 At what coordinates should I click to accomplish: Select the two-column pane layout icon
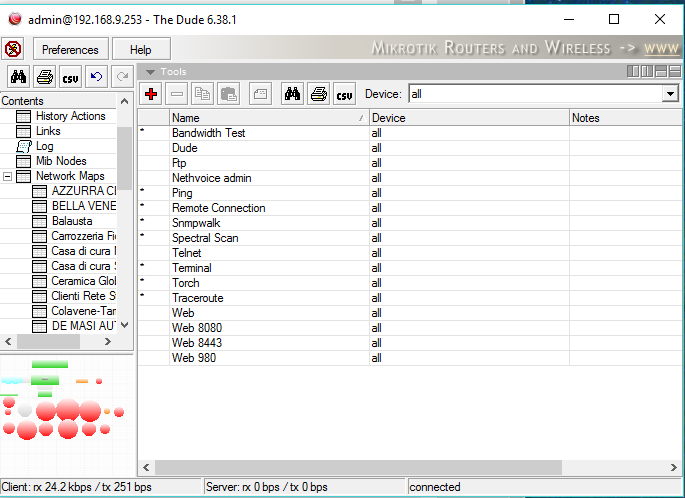point(633,71)
